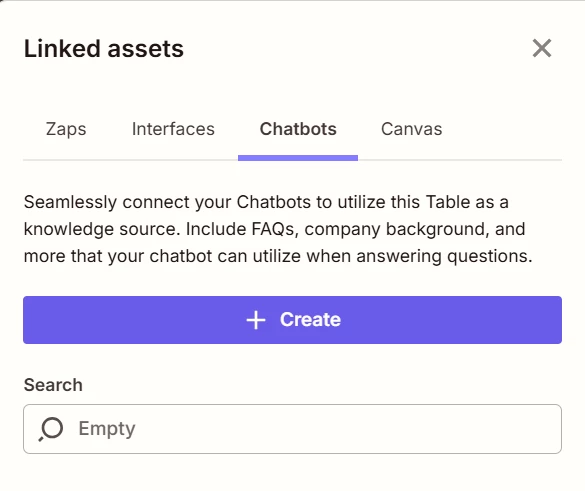Click the Linked assets heading
Viewport: 585px width, 491px height.
(104, 49)
